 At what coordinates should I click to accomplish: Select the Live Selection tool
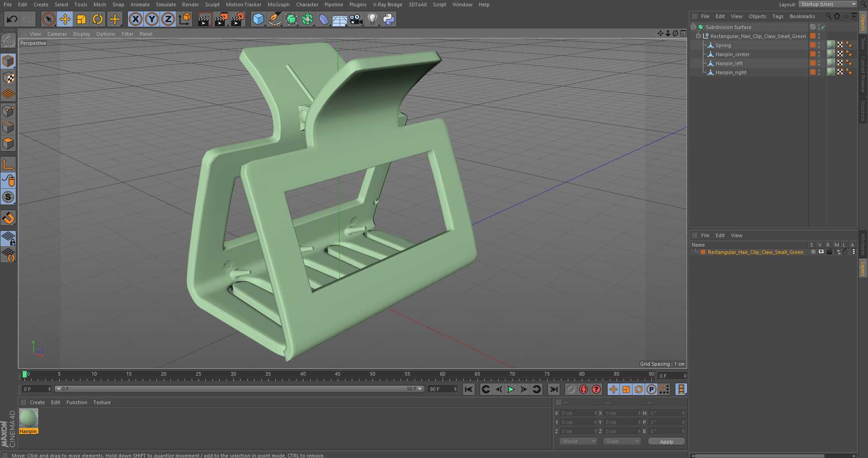point(48,19)
